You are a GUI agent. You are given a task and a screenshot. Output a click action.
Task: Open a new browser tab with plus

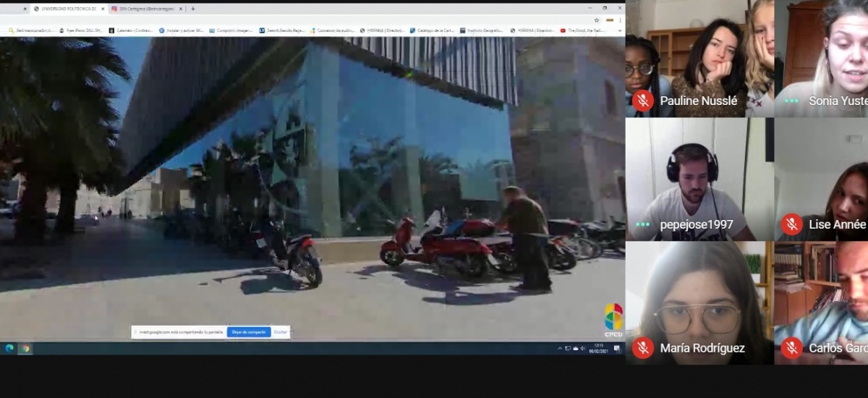(193, 9)
